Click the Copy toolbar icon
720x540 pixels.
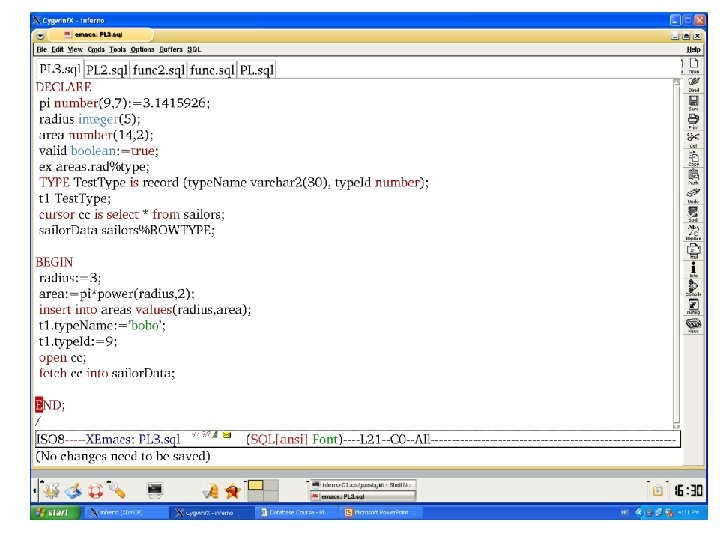[693, 158]
